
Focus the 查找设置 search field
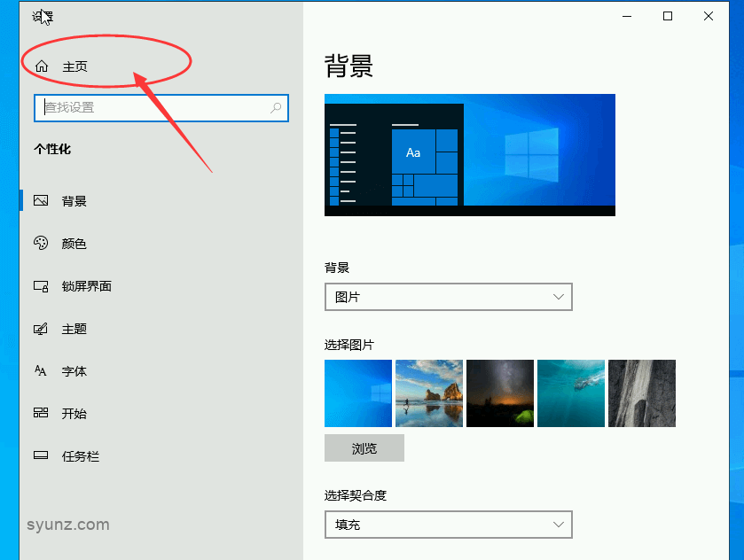tap(161, 107)
